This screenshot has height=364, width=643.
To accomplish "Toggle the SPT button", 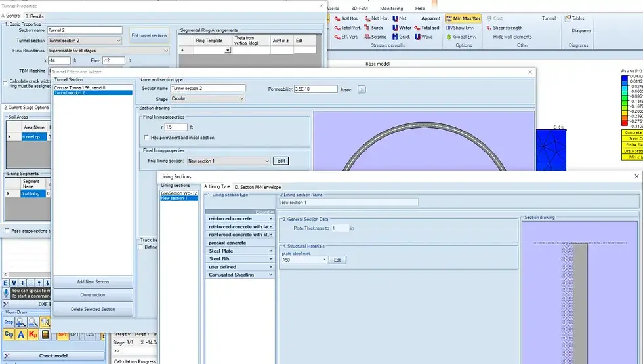I will [x=62, y=334].
